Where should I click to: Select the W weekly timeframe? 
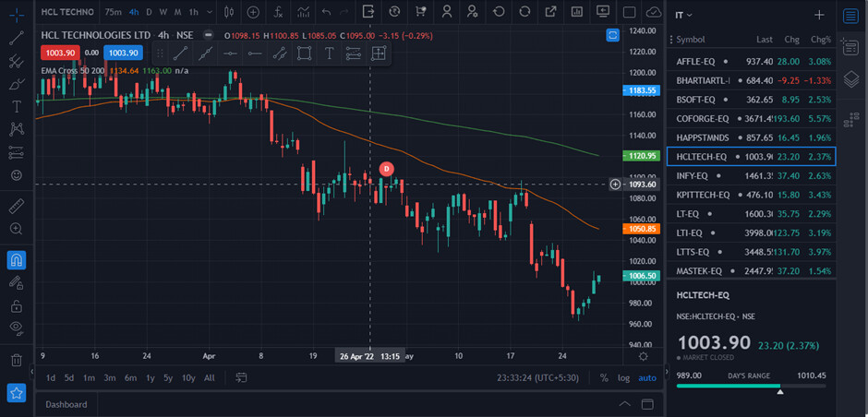tap(163, 12)
